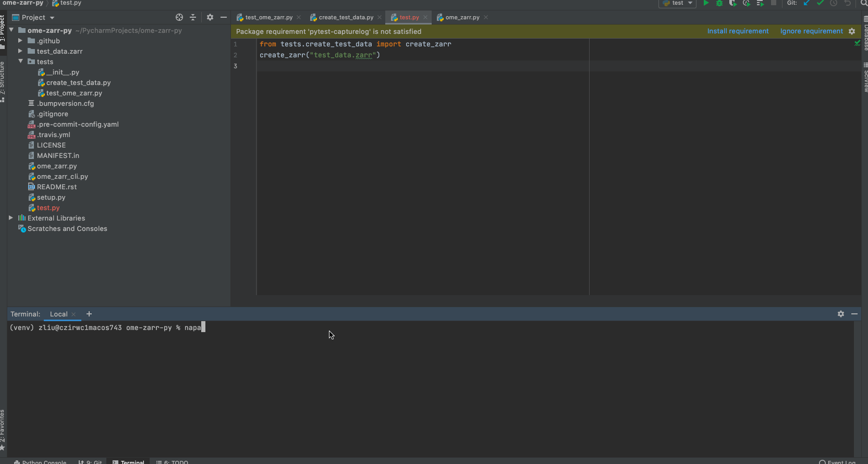Click the locate-file target icon in Project panel
The width and height of the screenshot is (868, 464).
point(179,17)
